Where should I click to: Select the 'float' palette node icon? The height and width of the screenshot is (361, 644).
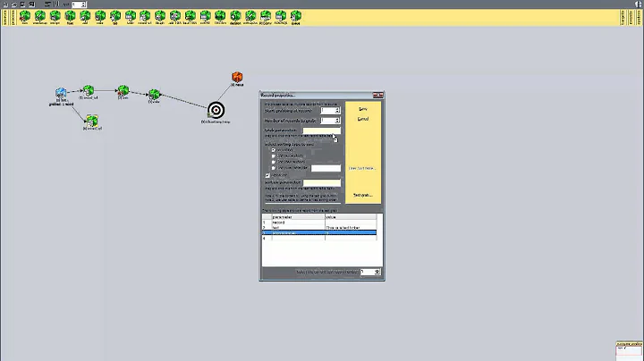71,16
